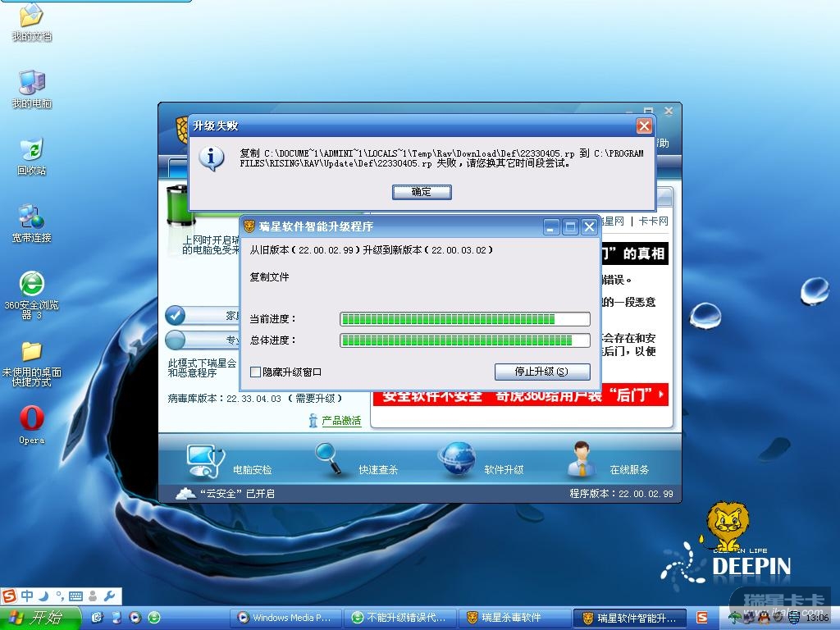Switch to 不能升级错误代... taskbar button
This screenshot has height=630, width=840.
click(x=399, y=618)
